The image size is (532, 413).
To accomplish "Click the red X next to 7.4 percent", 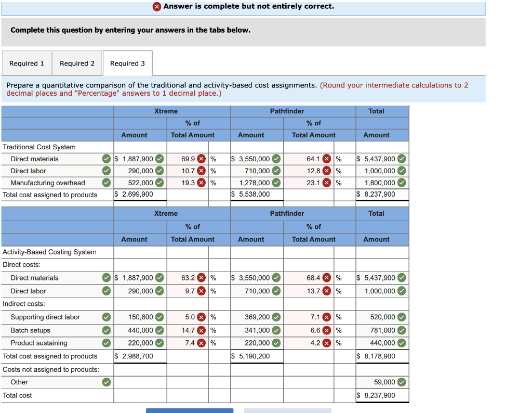I will pyautogui.click(x=202, y=343).
